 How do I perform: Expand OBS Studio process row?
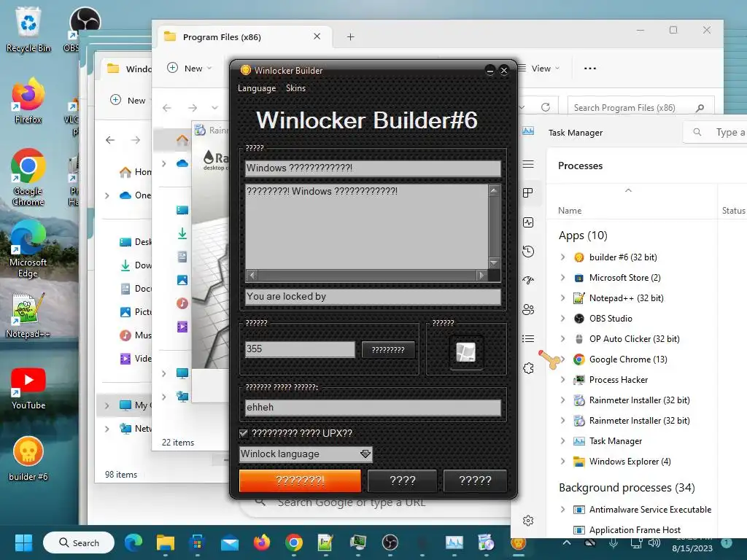562,319
